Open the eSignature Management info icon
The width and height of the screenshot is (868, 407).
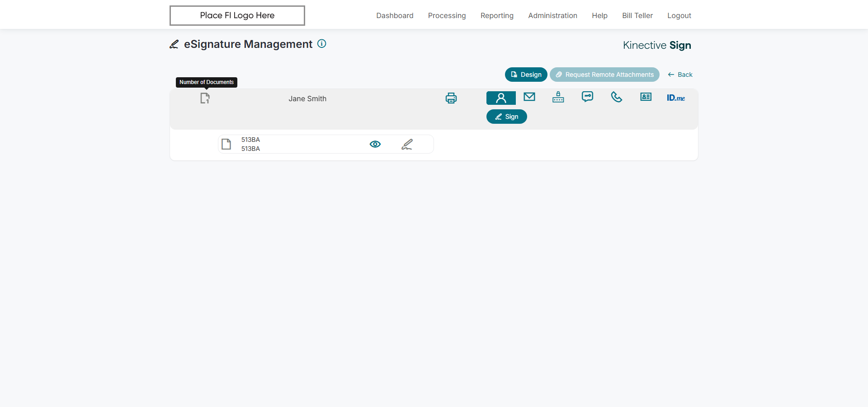(322, 44)
